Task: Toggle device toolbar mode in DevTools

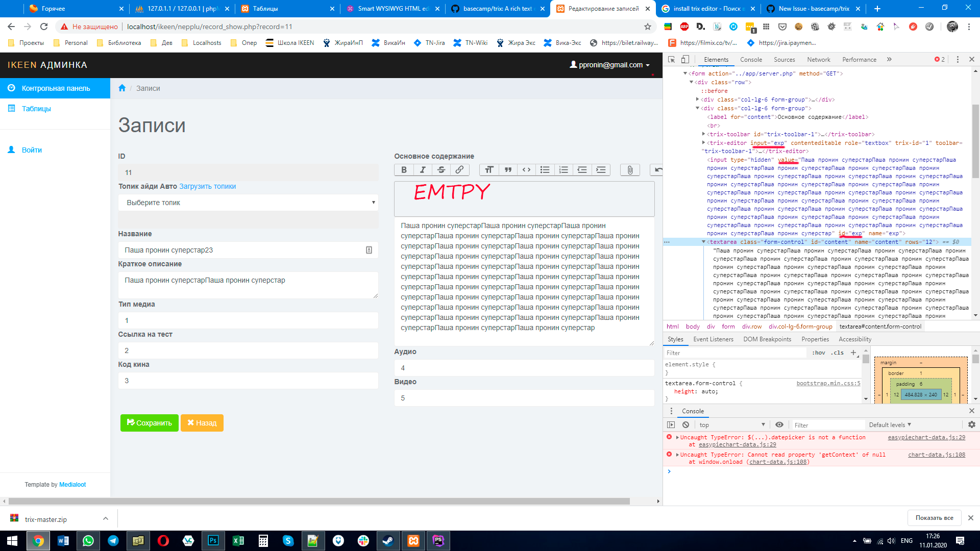Action: pos(684,59)
